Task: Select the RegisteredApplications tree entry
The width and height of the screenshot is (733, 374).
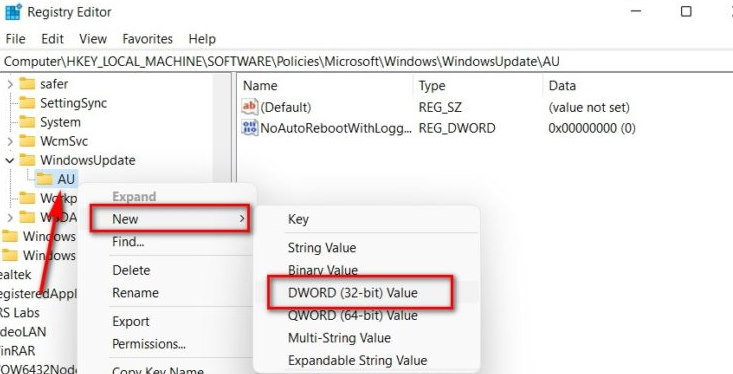Action: pos(38,294)
